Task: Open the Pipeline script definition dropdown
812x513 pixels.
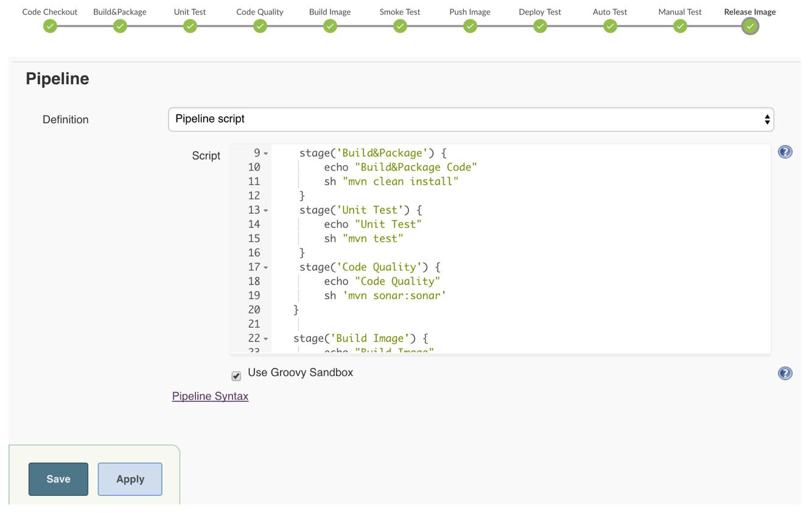Action: (x=471, y=119)
